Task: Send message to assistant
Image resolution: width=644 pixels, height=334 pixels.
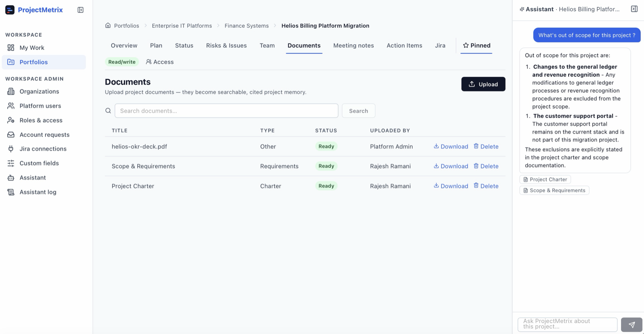Action: pos(632,325)
